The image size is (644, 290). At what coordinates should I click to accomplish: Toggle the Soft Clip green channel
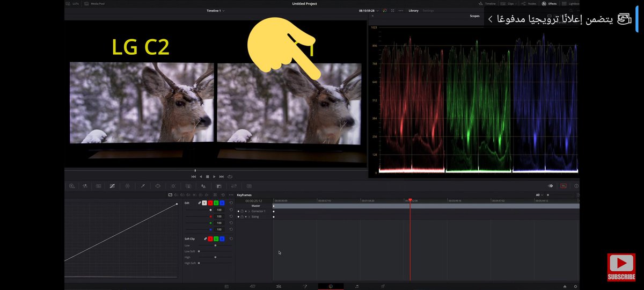click(x=216, y=238)
